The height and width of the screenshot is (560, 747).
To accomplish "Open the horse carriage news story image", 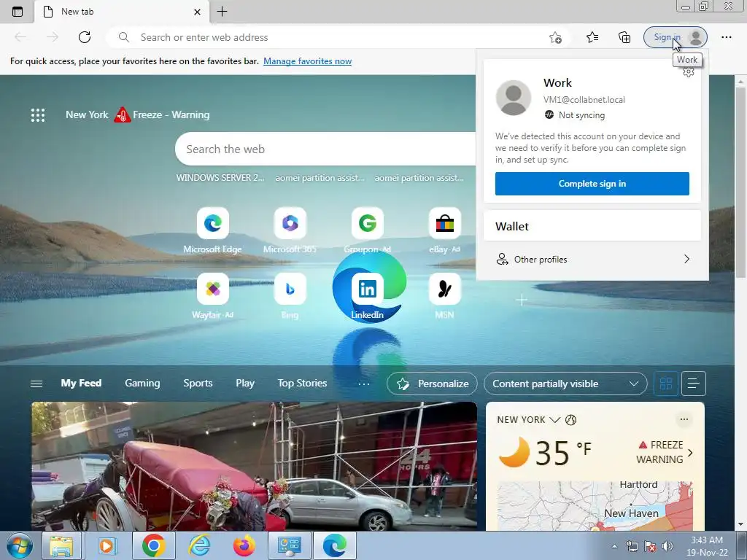I will tap(254, 466).
